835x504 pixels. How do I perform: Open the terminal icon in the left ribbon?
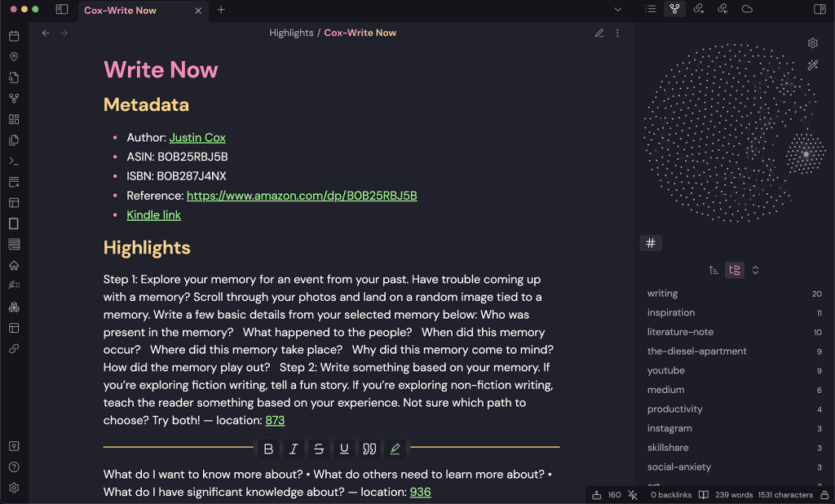(12, 161)
